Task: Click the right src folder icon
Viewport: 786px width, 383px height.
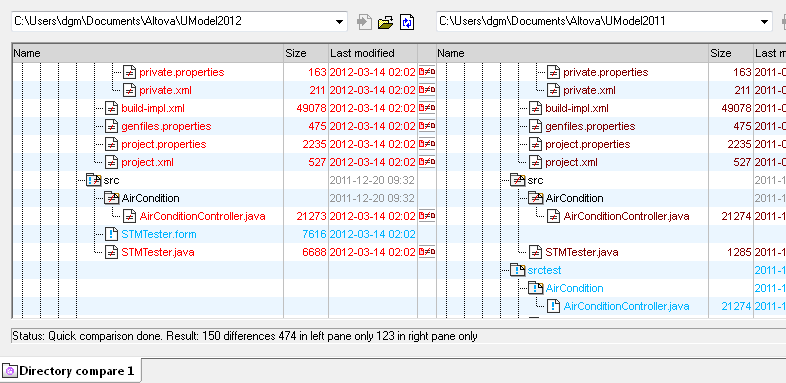Action: coord(518,180)
